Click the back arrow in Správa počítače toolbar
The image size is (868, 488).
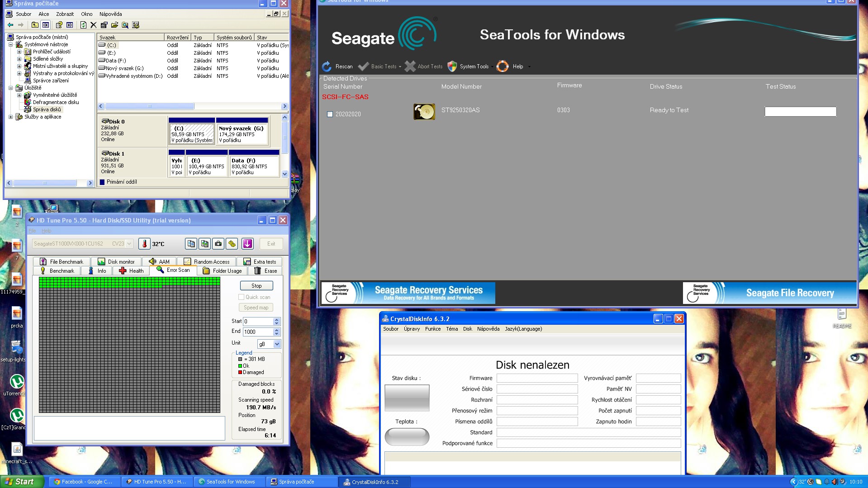[x=10, y=25]
